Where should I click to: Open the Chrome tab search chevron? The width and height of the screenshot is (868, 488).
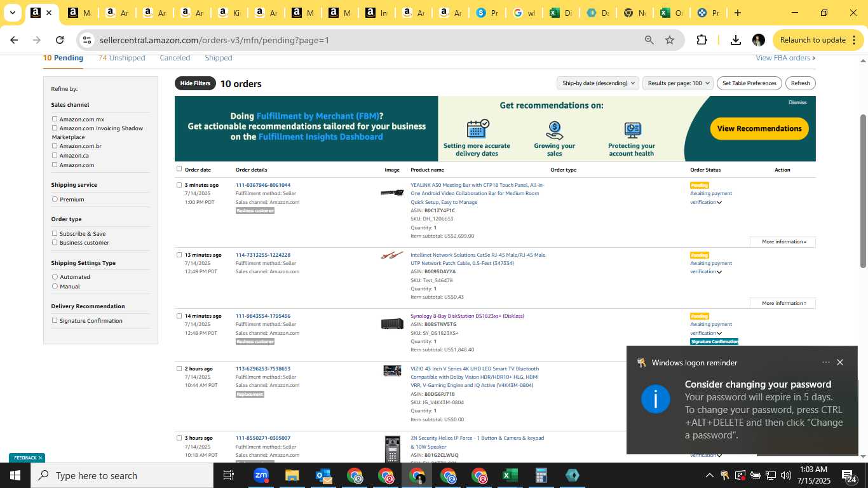coord(12,13)
